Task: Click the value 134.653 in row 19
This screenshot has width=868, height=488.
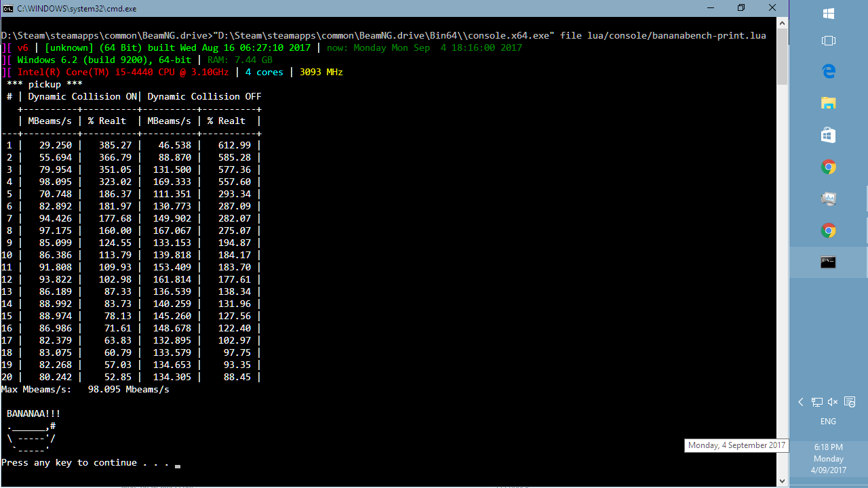Action: pos(172,365)
